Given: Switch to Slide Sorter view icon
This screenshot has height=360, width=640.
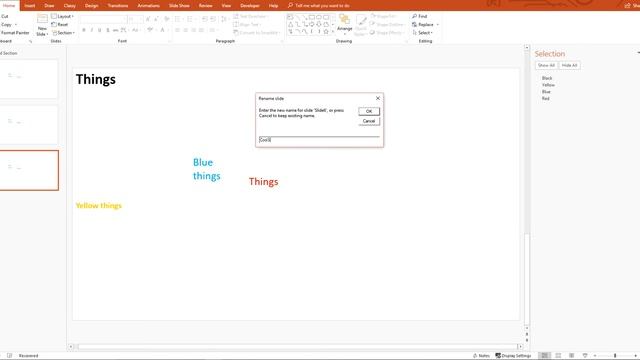Looking at the screenshot, I should (558, 356).
